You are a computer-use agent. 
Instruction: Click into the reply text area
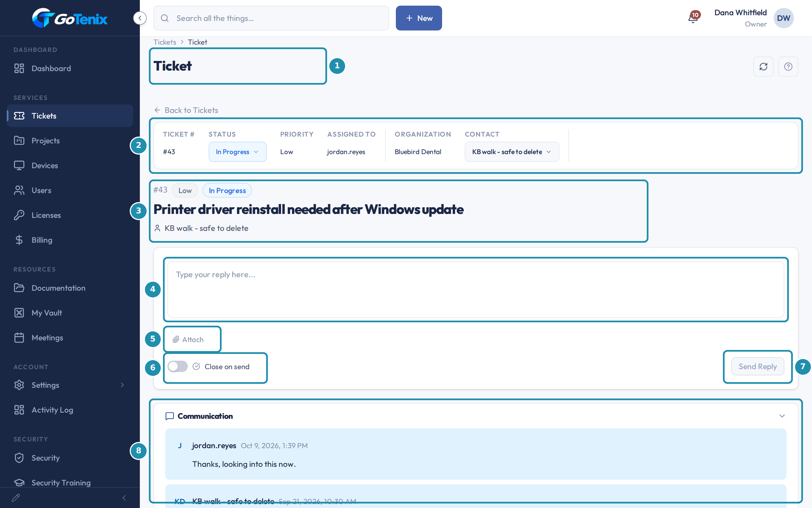[x=476, y=290]
